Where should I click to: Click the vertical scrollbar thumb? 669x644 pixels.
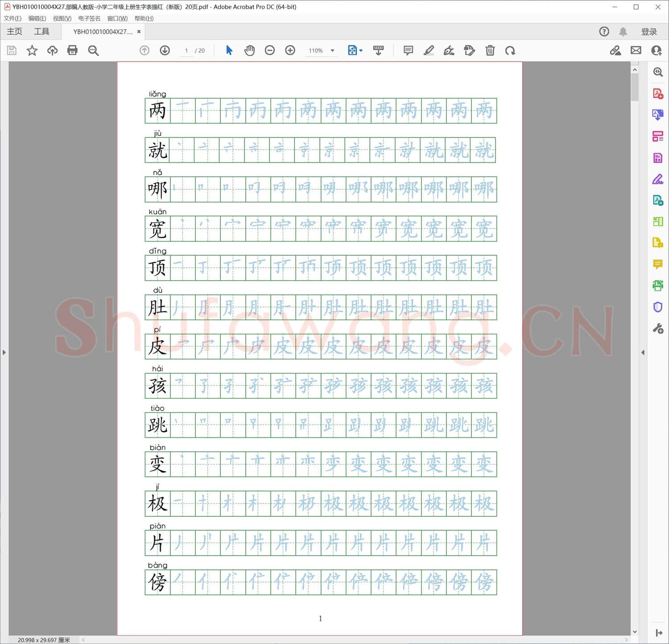coord(635,87)
